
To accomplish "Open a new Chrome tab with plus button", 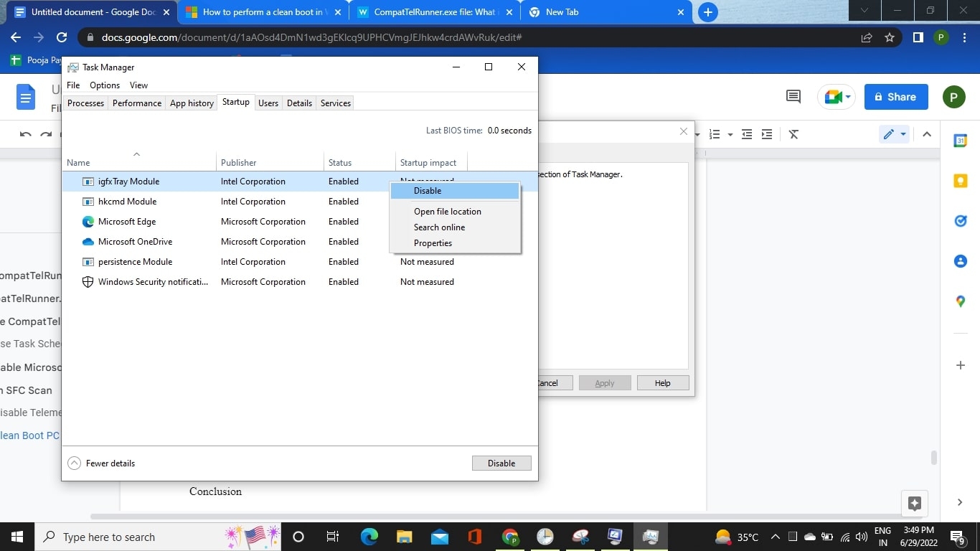I will [x=708, y=12].
